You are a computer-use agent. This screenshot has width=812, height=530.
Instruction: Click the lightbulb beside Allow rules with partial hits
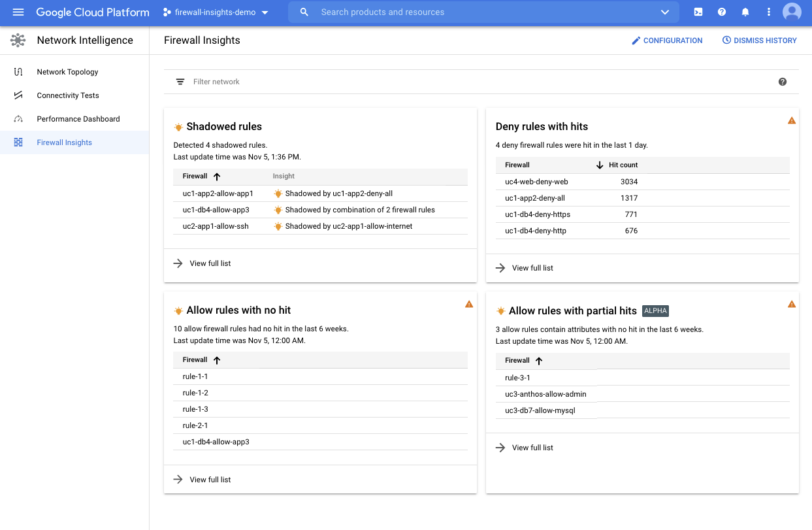[x=501, y=311]
